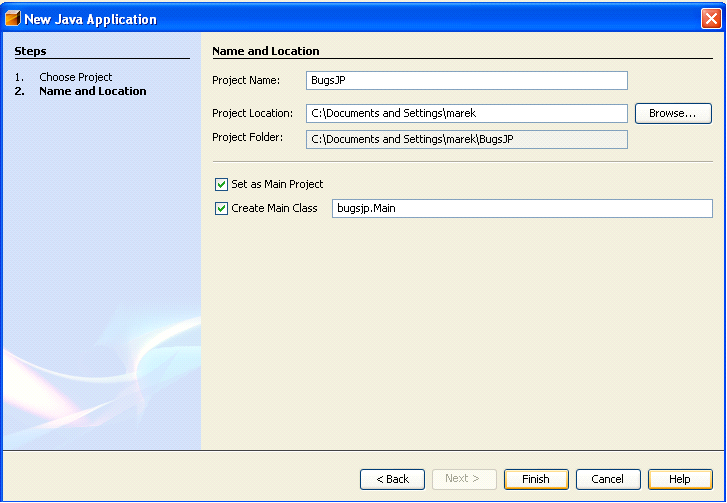
Task: Browse for a project location
Action: pyautogui.click(x=673, y=113)
